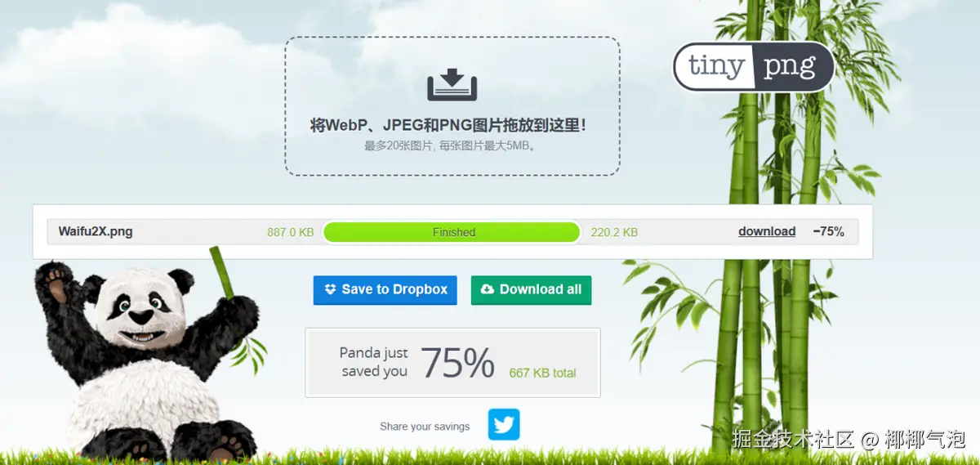Click the green Finished progress bar

(452, 232)
